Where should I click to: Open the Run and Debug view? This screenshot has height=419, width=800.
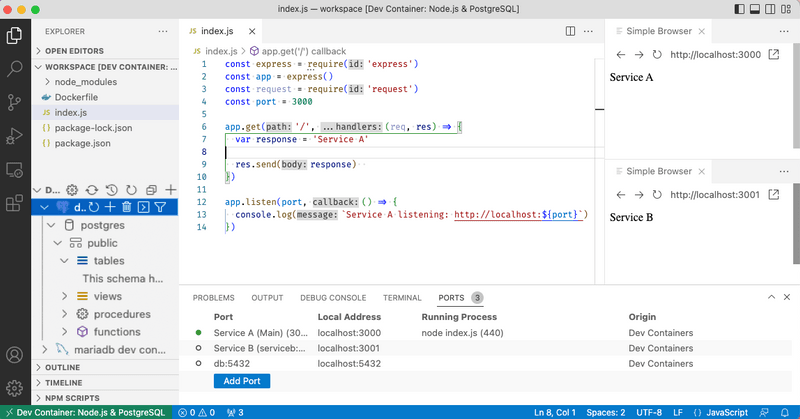click(14, 136)
